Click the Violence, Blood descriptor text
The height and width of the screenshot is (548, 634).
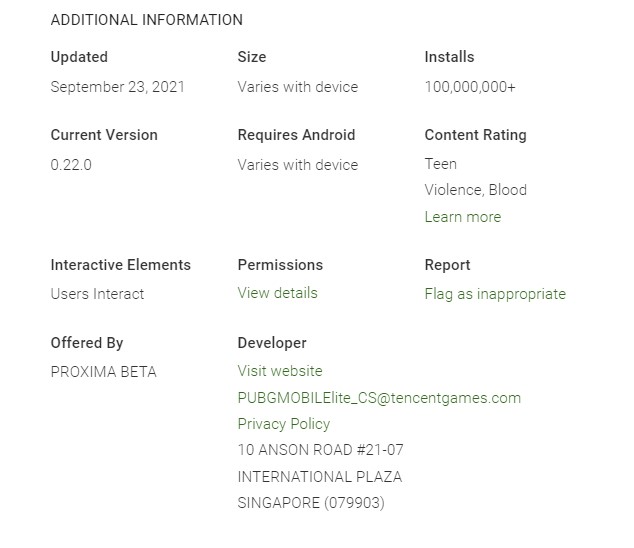click(x=475, y=190)
